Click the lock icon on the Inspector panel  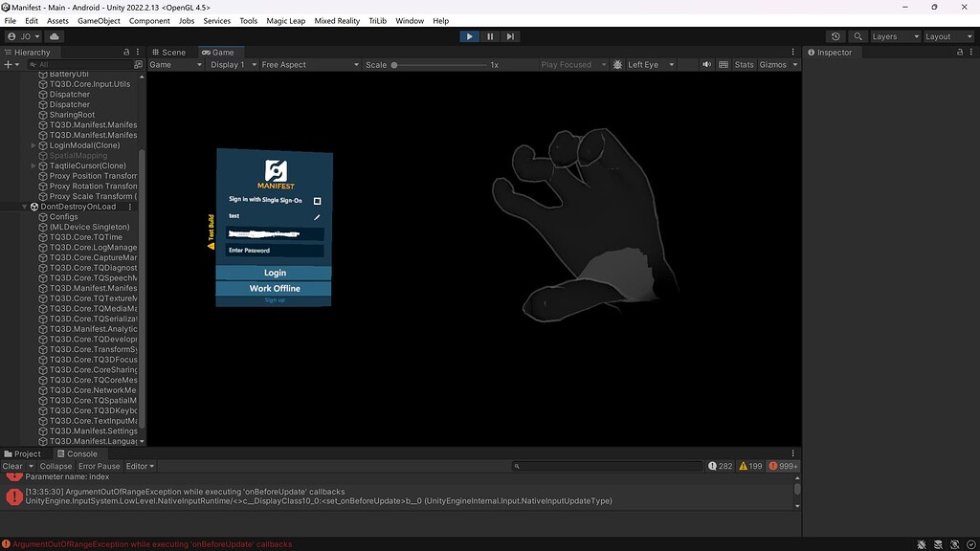coord(960,52)
